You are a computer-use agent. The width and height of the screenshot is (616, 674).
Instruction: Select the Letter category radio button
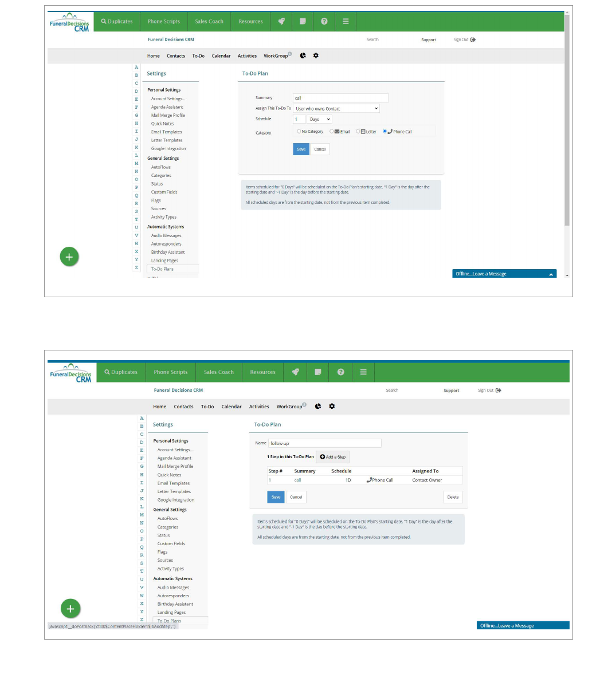point(358,131)
